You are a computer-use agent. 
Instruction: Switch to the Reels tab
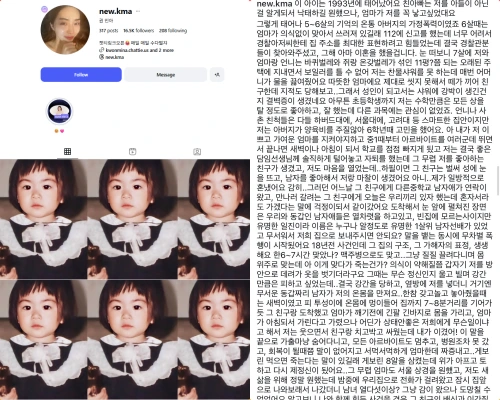tap(132, 152)
